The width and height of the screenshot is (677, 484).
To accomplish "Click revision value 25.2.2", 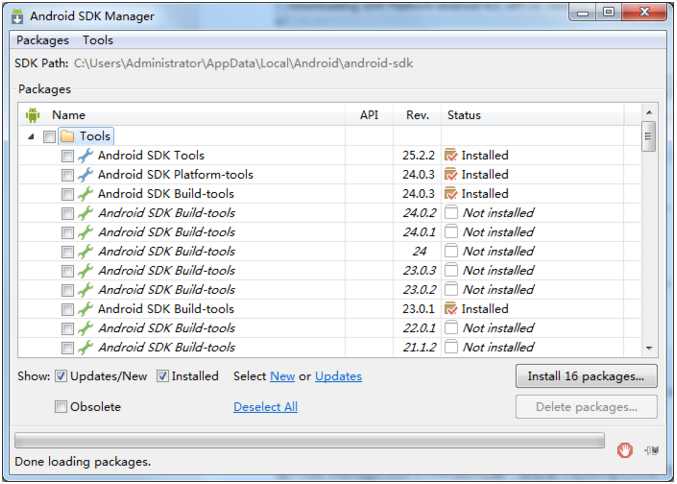I will (x=418, y=155).
